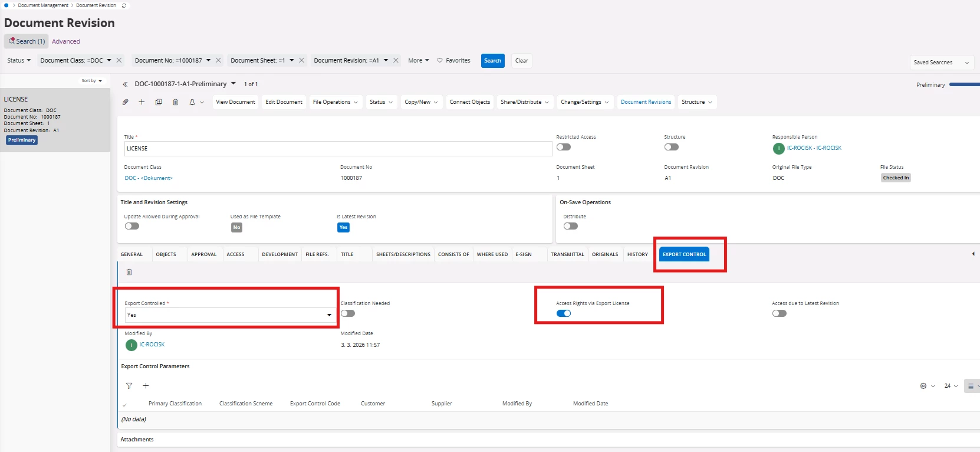
Task: Click the collapse arrow at tab row end
Action: click(x=973, y=254)
